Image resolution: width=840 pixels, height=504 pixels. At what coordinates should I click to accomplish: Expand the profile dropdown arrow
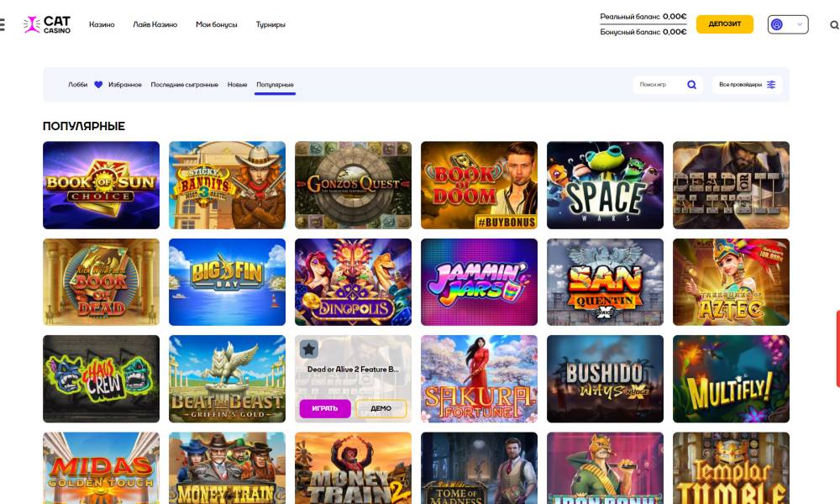tap(800, 24)
